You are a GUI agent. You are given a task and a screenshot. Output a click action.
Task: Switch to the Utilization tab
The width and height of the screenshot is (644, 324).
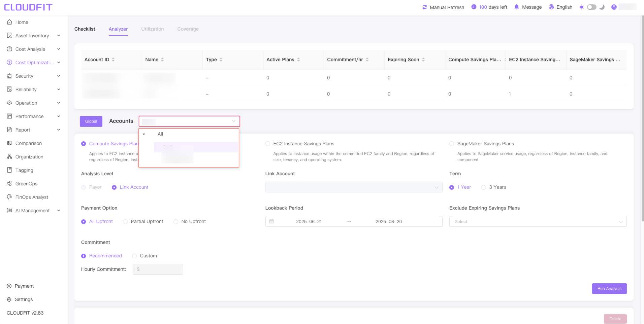(153, 29)
